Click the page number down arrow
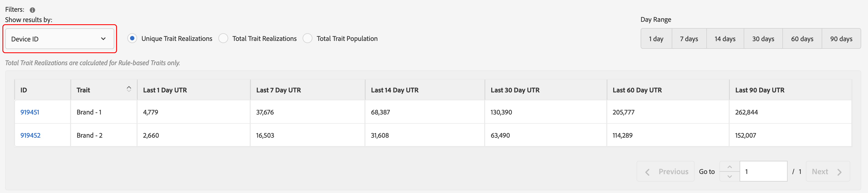The image size is (868, 193). 730,176
